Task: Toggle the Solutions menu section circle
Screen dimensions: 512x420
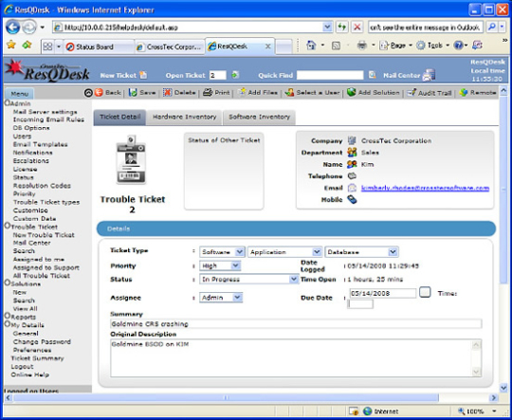Action: click(8, 283)
